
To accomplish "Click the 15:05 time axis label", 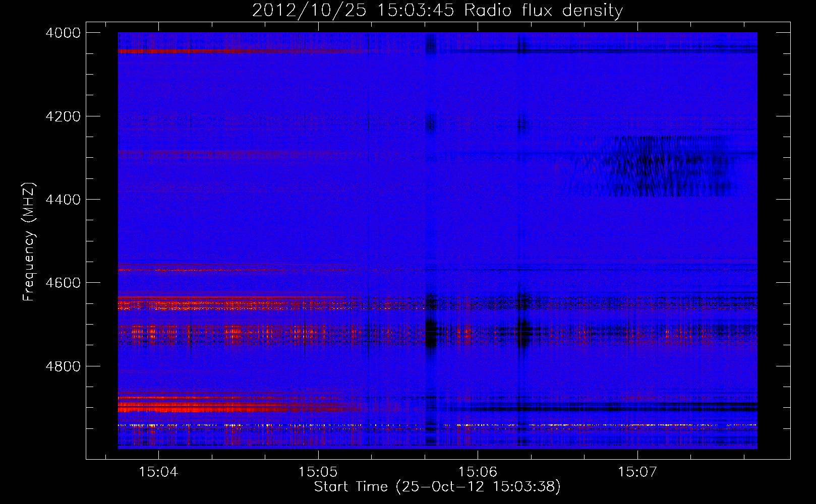I will coord(318,472).
